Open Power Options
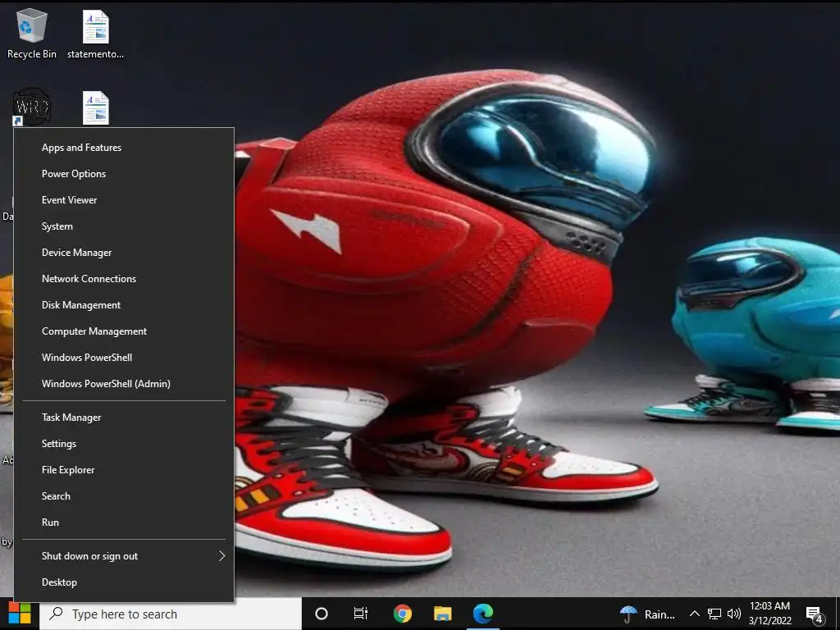 tap(124, 174)
